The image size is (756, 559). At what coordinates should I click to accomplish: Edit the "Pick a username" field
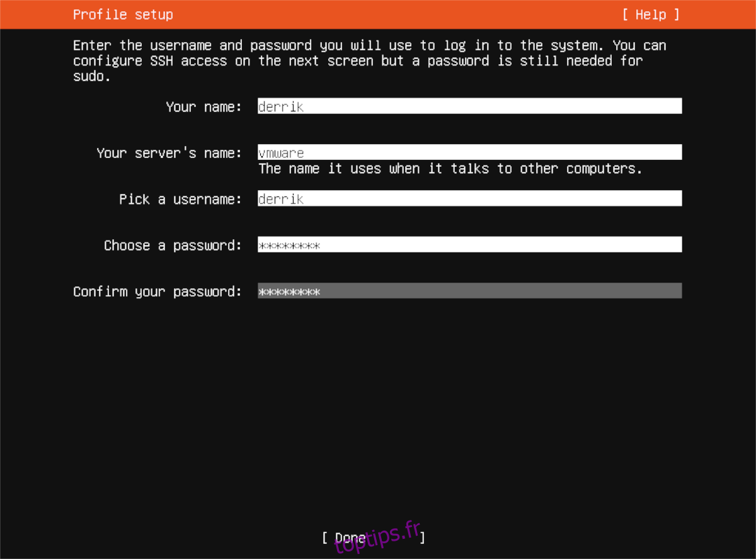[469, 199]
